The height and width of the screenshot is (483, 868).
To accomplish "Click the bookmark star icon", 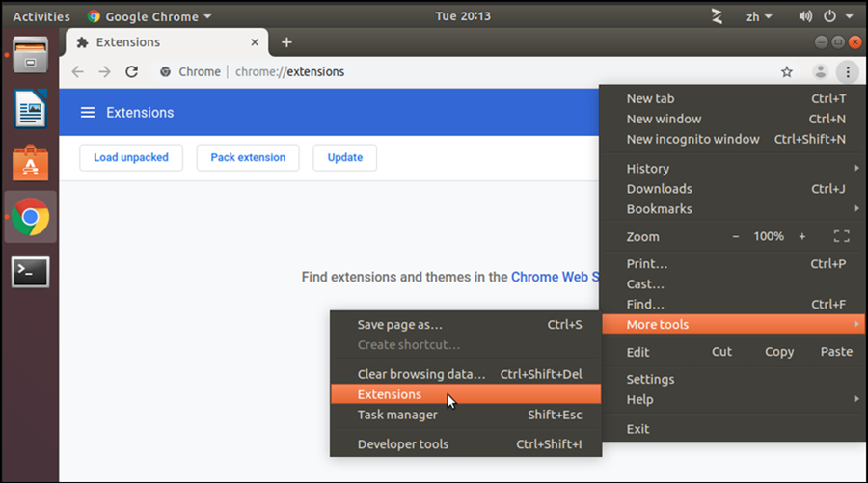I will (787, 71).
